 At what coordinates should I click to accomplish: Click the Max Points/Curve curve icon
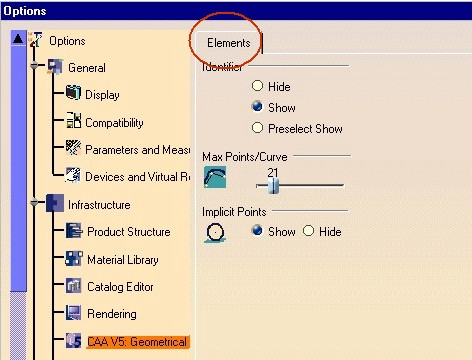(215, 177)
